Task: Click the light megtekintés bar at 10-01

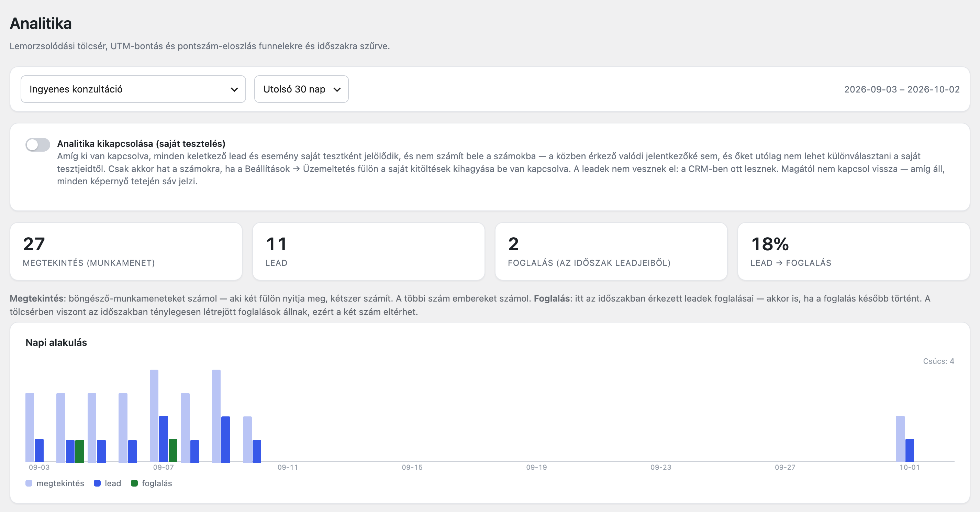Action: (x=900, y=438)
